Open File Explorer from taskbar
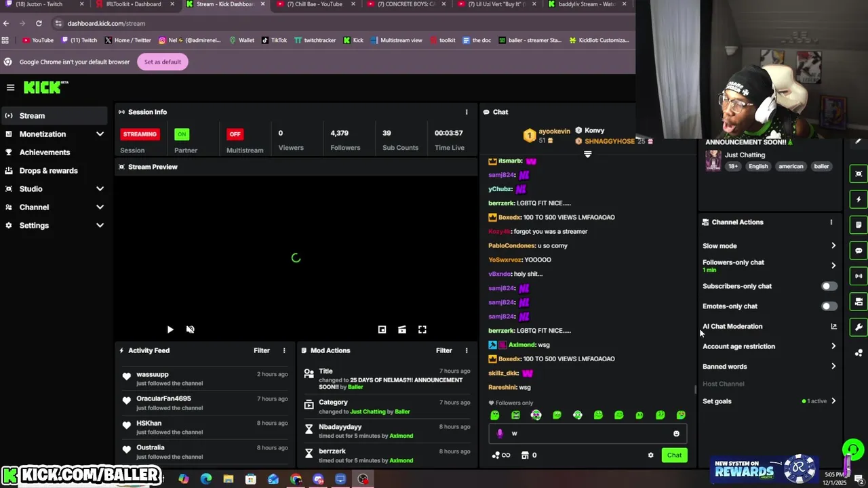The width and height of the screenshot is (868, 488). pos(229,479)
